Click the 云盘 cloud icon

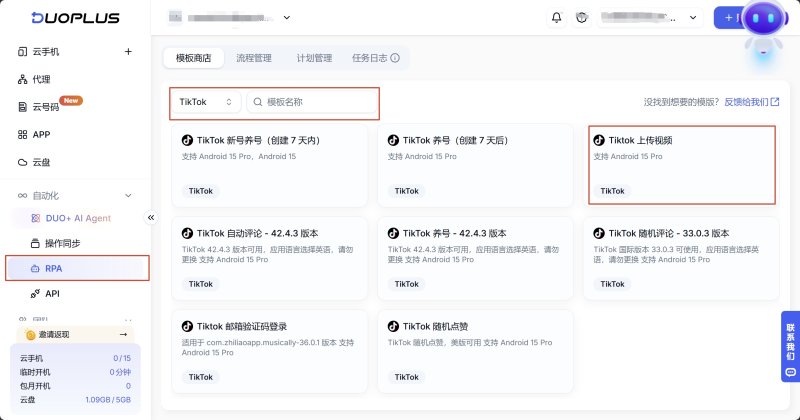(22, 162)
